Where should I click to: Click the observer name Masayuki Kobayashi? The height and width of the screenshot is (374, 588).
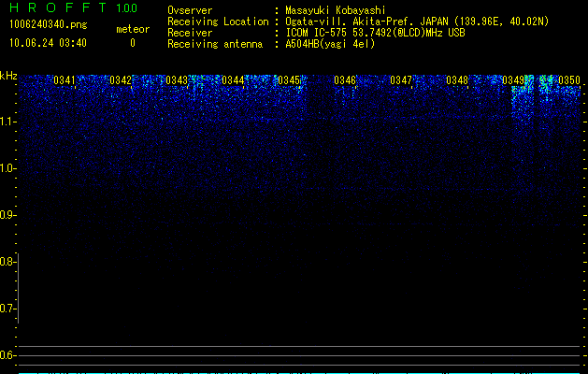pos(336,10)
